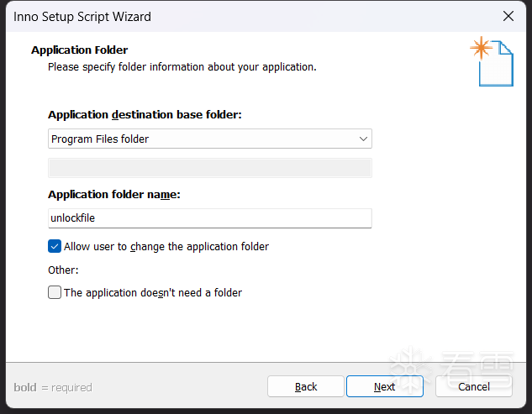Uncheck Allow user to change application folder
This screenshot has height=414, width=532.
55,246
